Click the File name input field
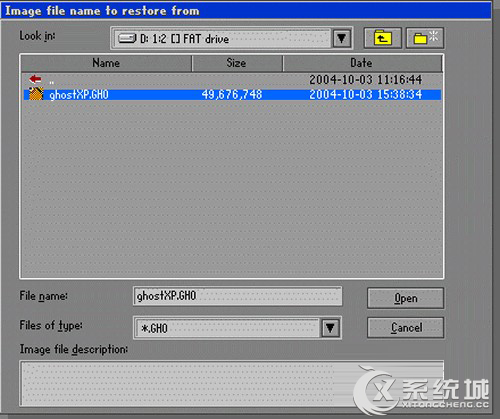 [x=237, y=296]
